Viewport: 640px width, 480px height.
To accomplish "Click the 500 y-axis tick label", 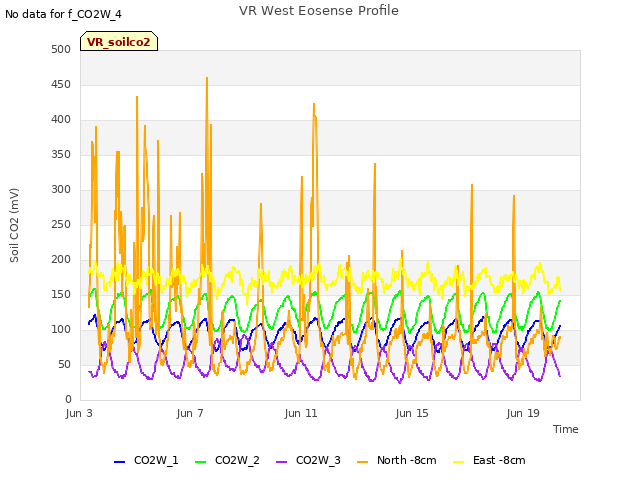I will (61, 49).
